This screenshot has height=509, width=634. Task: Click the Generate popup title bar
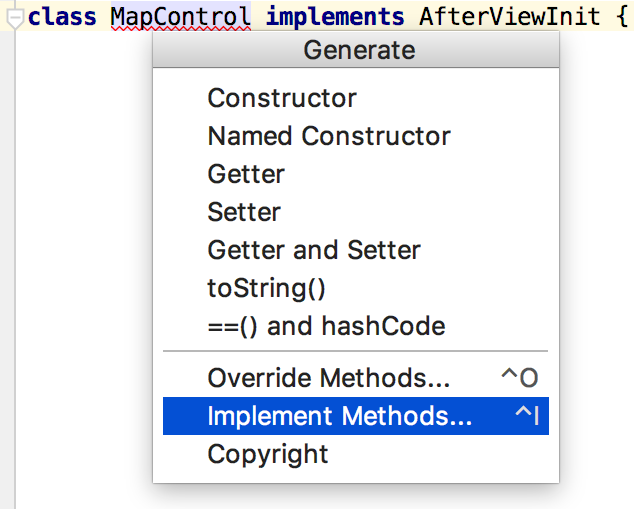click(358, 50)
